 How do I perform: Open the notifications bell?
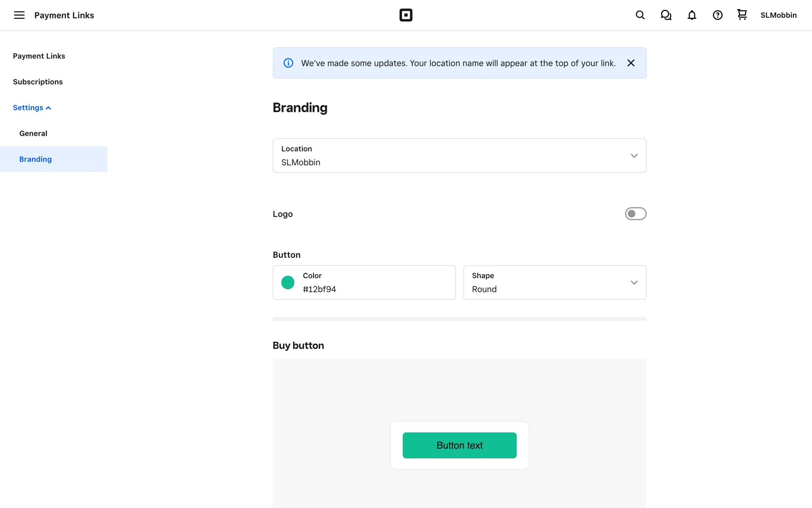(x=691, y=15)
